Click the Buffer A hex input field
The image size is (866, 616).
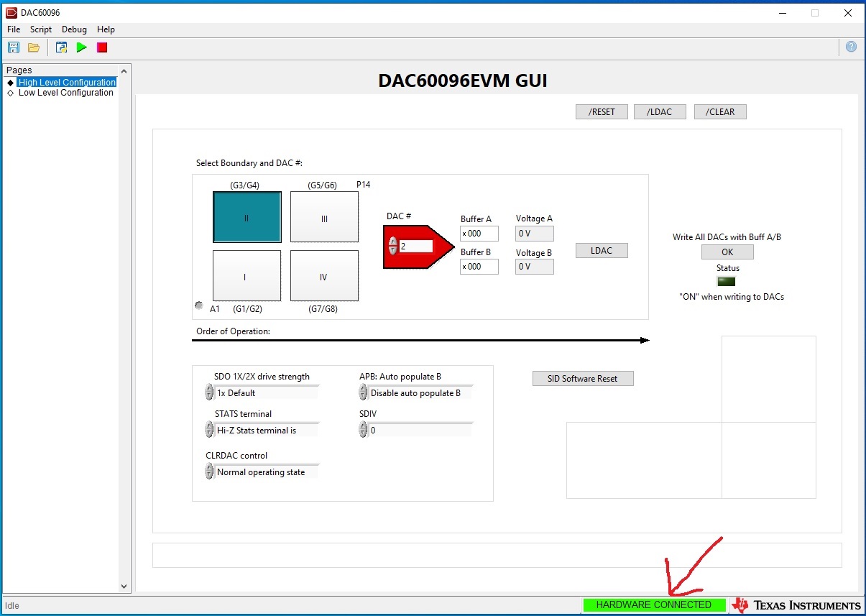click(x=479, y=234)
